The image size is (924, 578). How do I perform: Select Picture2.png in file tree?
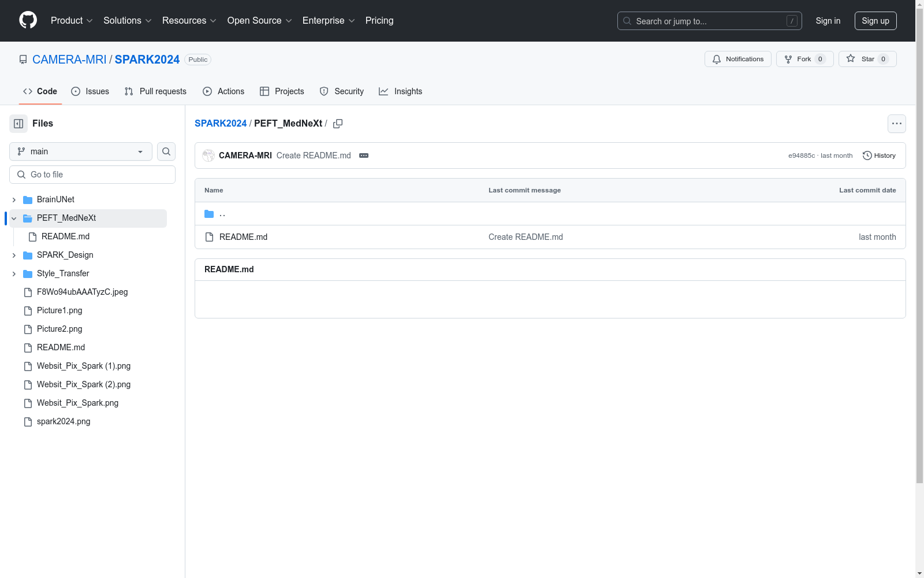coord(59,329)
